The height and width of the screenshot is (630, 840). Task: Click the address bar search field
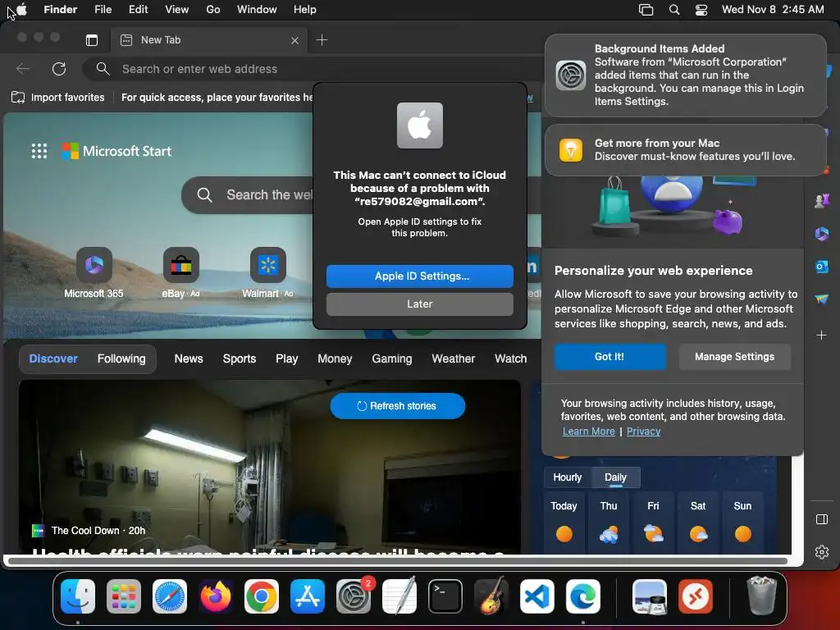(x=313, y=69)
